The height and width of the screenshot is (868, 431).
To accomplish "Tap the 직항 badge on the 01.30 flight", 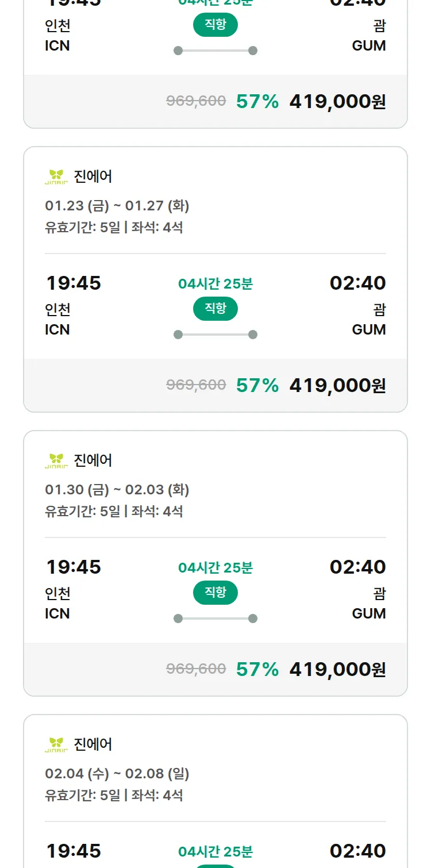I will [x=215, y=593].
